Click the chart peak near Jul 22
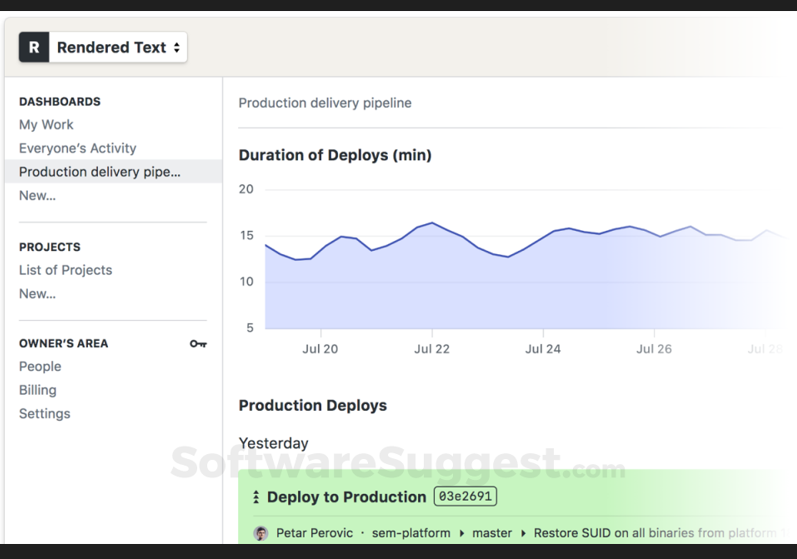The image size is (797, 559). 432,223
